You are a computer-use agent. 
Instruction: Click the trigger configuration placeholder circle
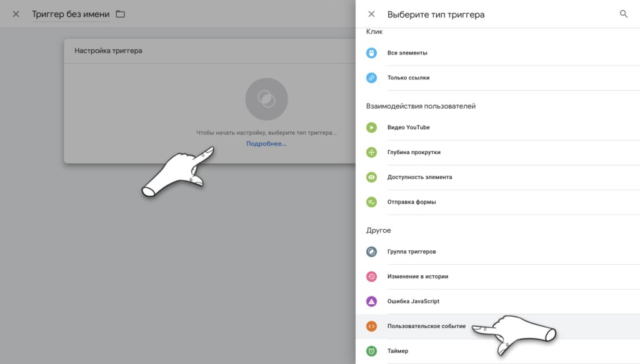pyautogui.click(x=266, y=99)
